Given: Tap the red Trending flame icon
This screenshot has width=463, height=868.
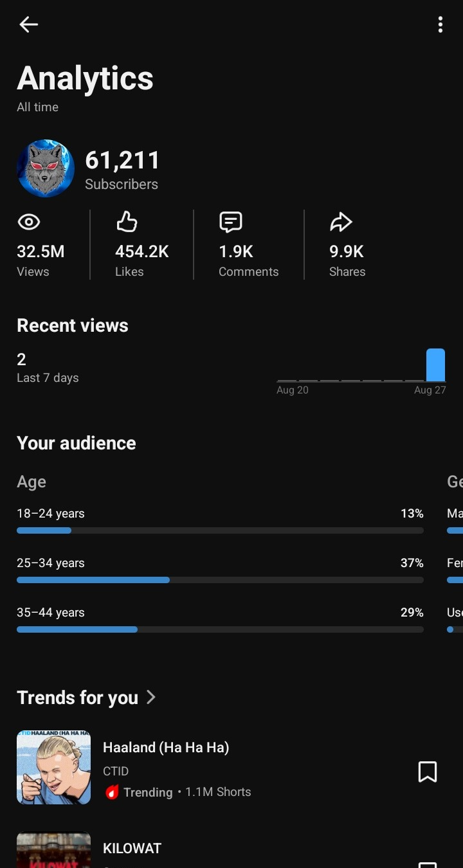Looking at the screenshot, I should click(112, 792).
